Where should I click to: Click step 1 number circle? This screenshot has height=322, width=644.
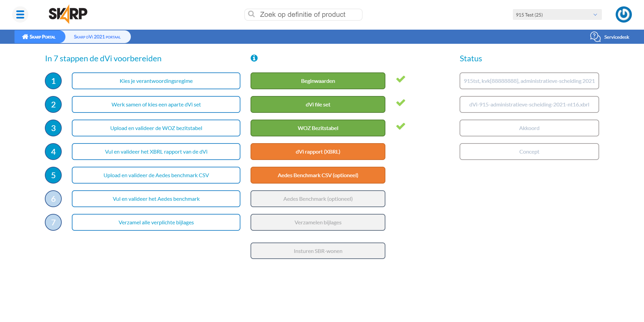53,81
